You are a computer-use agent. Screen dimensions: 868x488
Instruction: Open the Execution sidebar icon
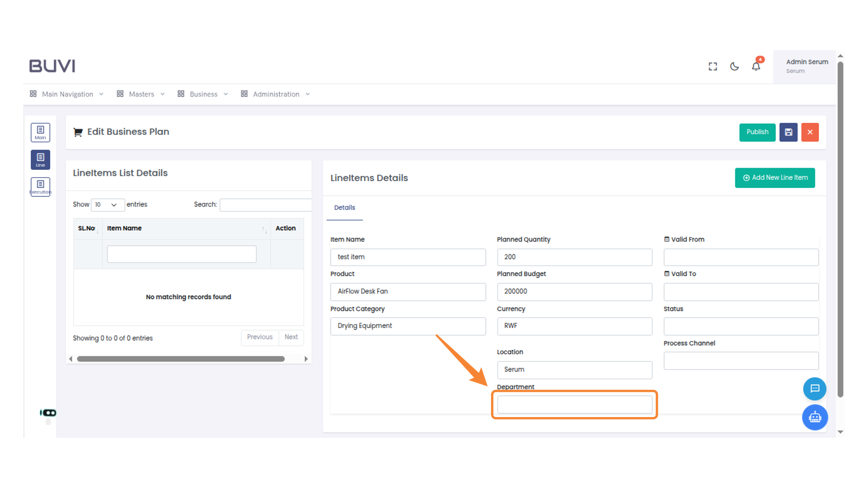point(40,187)
